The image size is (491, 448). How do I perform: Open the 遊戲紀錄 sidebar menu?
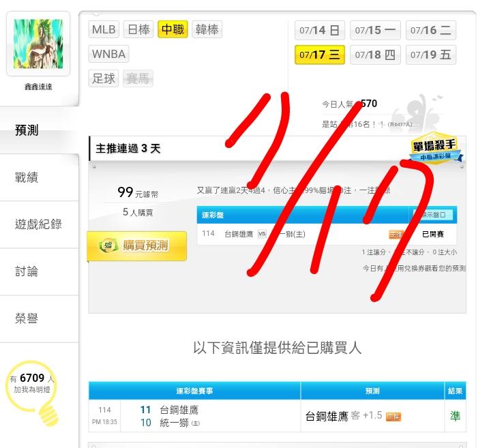tap(39, 224)
